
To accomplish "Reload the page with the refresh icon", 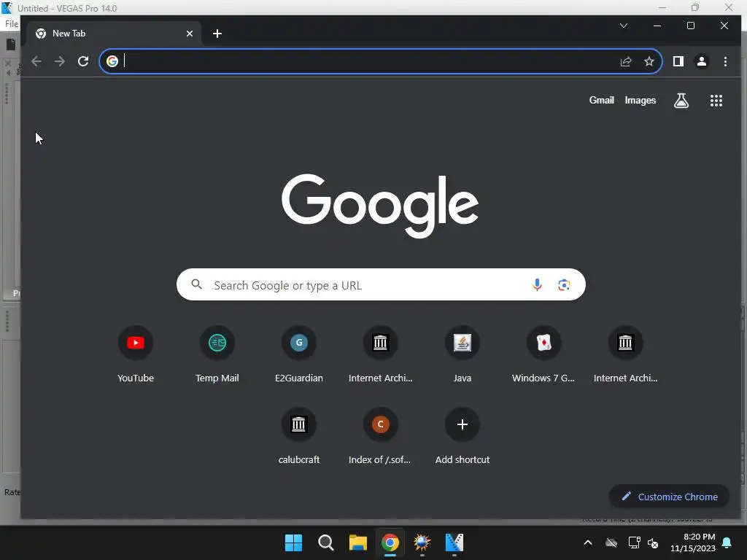I will (x=83, y=61).
